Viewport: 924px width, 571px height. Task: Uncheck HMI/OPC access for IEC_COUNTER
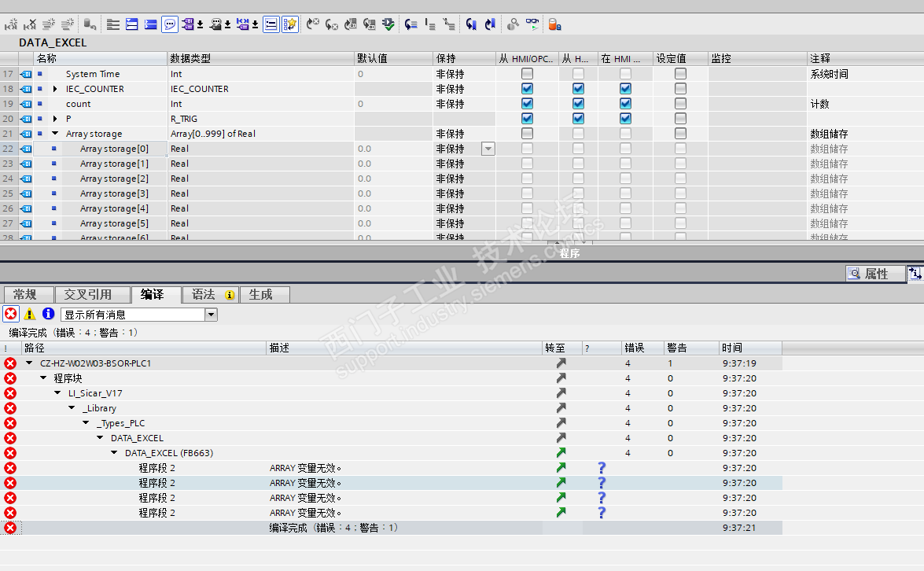[528, 88]
